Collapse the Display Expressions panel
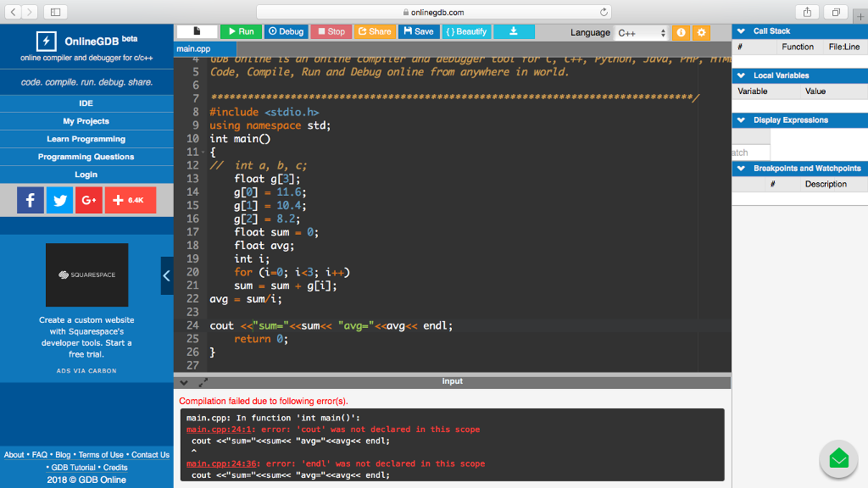The width and height of the screenshot is (868, 488). point(741,120)
